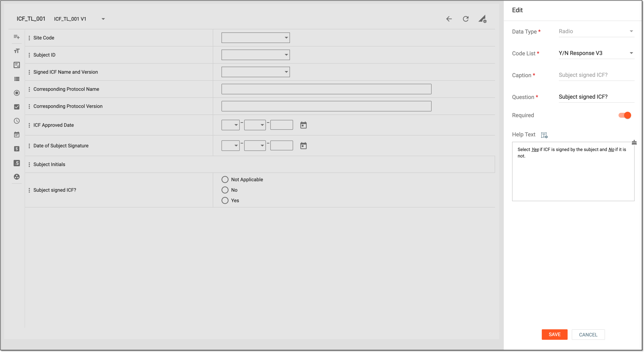Select the text field (Tt) tool
The width and height of the screenshot is (644, 352).
click(17, 51)
